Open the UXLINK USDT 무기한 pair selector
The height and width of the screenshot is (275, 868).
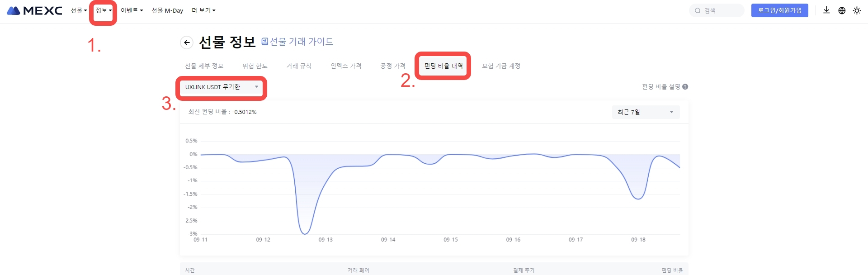(x=221, y=87)
